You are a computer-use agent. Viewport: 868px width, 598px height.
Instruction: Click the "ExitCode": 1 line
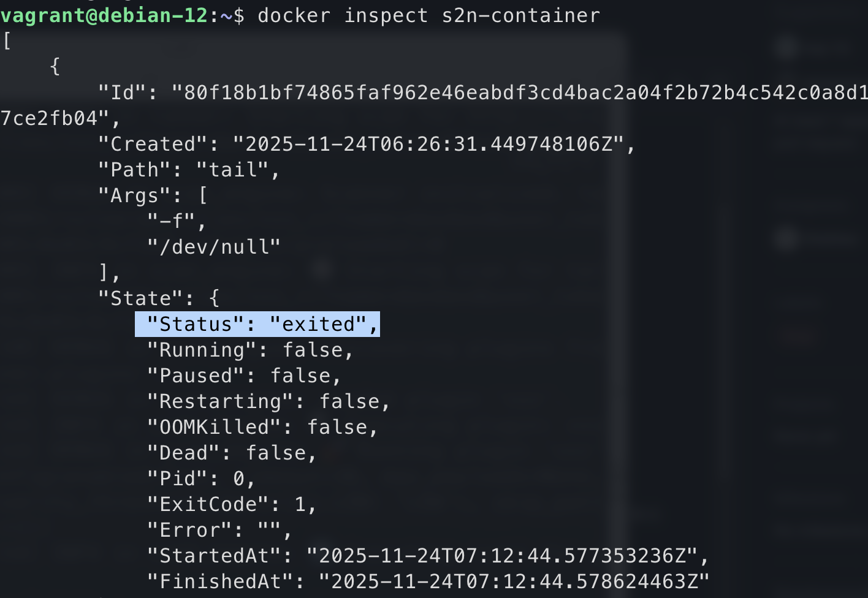click(x=232, y=504)
